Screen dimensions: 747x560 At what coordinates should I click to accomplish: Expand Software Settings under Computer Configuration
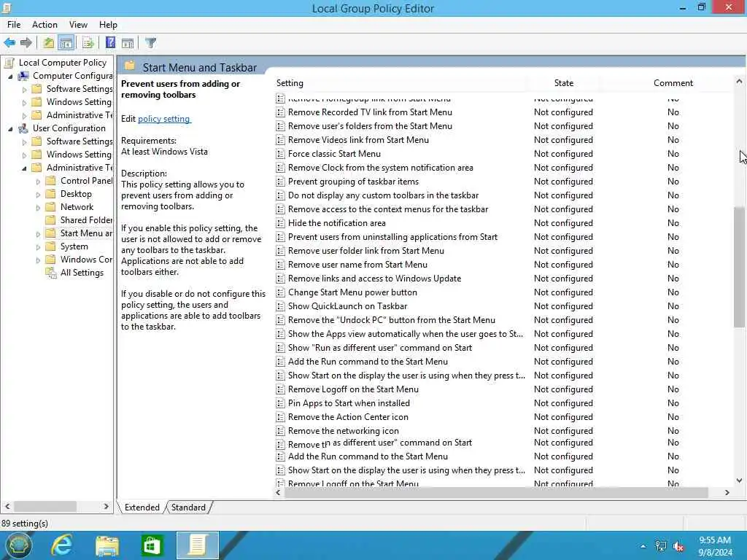(x=24, y=89)
